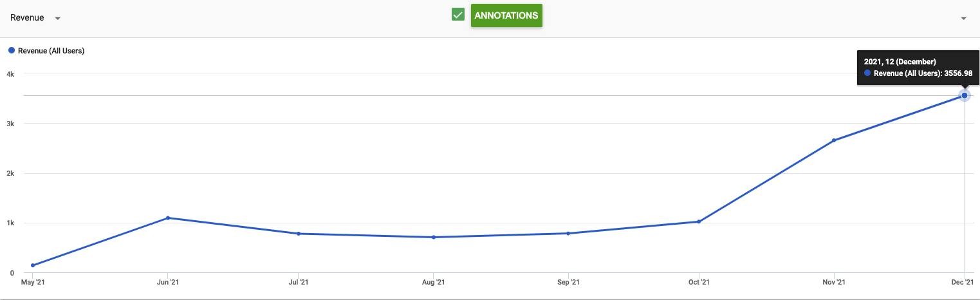Select the Sep '21 revenue data point

click(x=568, y=233)
